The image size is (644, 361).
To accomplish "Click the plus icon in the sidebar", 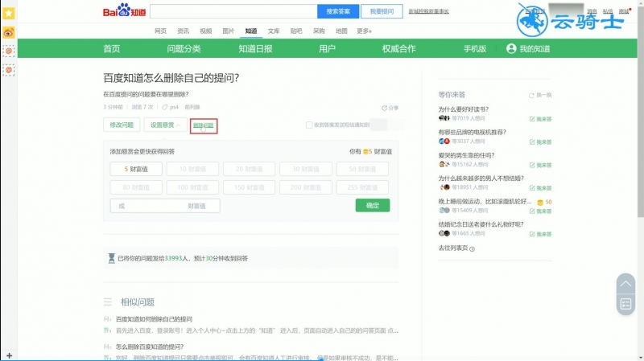I will tap(9, 355).
